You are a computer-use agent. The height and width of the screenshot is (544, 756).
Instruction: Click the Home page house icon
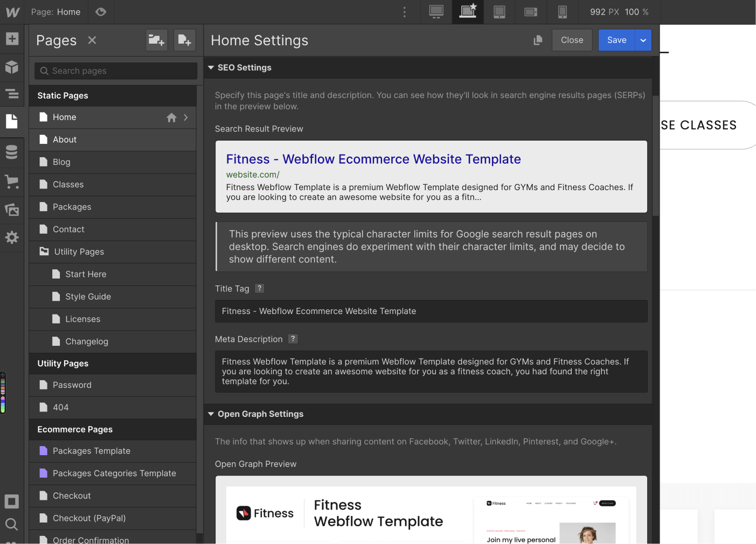pos(171,117)
